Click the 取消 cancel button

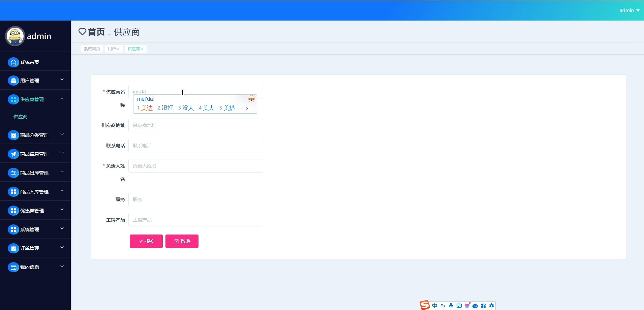coord(182,241)
